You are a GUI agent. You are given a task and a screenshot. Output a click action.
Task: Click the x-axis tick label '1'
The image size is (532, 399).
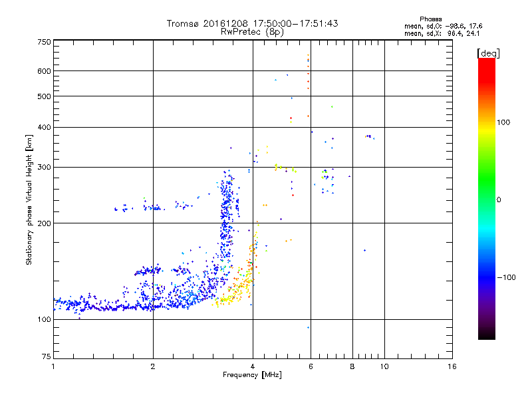tap(53, 366)
